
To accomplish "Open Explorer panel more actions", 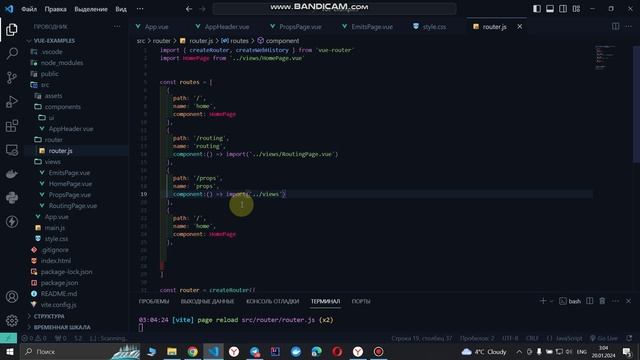I will pos(117,27).
